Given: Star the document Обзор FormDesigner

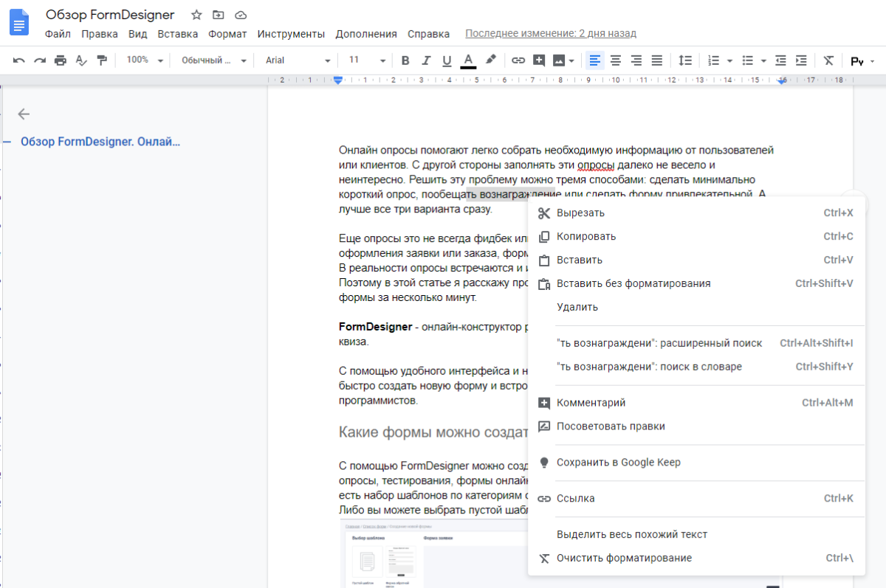Looking at the screenshot, I should pos(196,15).
